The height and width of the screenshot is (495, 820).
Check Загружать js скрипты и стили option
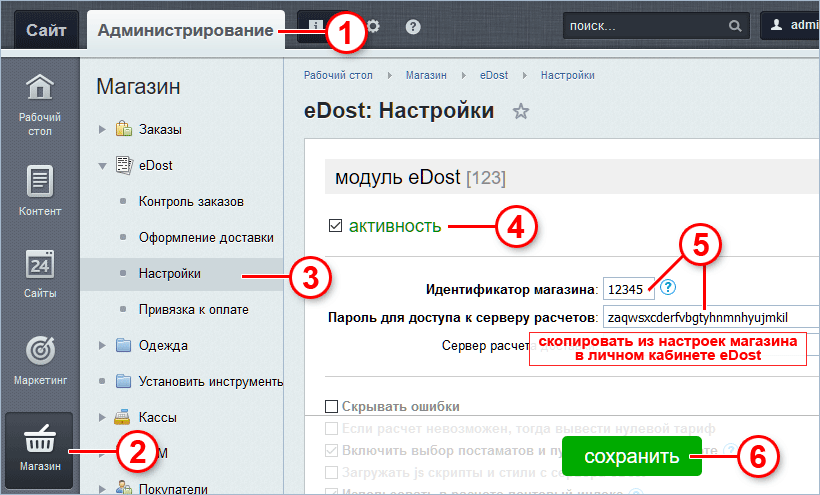[x=332, y=473]
